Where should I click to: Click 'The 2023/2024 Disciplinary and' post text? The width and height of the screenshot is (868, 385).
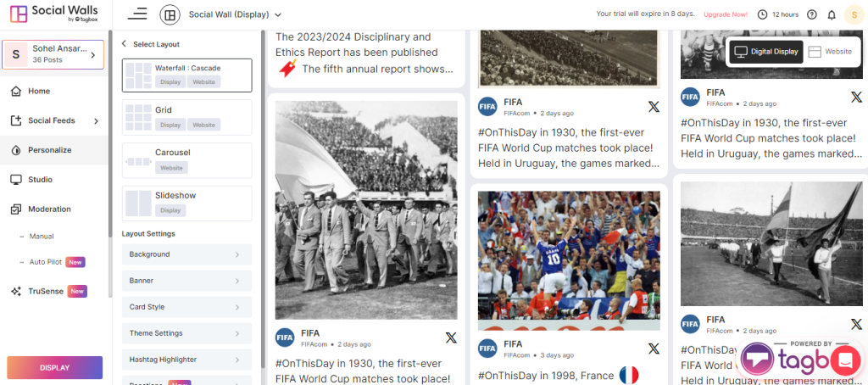click(353, 37)
